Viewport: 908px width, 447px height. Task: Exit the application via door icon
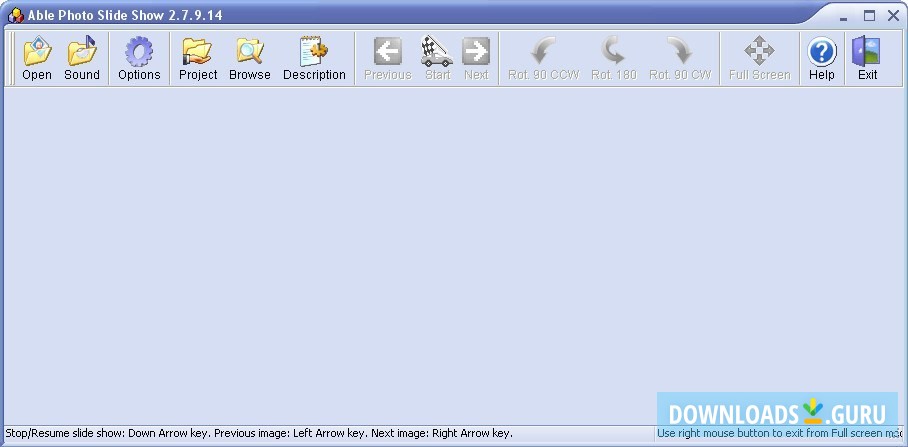[867, 58]
